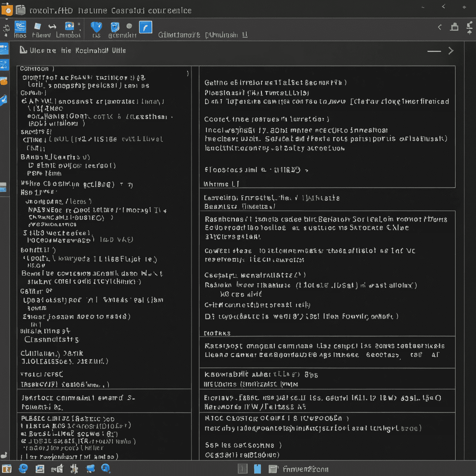Click the left chevron in the title bar
Viewport: 476px width, 476px height.
[x=443, y=6]
